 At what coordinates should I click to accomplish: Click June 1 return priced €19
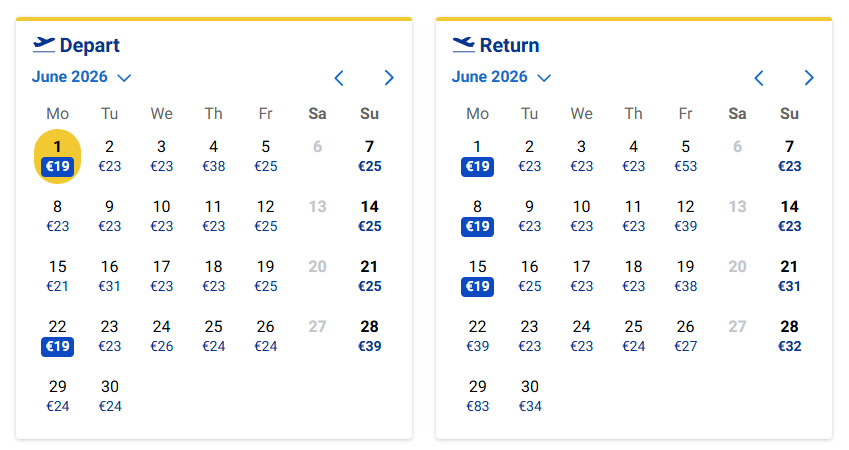pyautogui.click(x=478, y=156)
